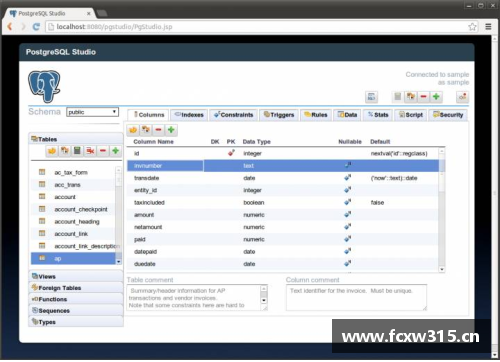Click the red minus icon in the top-right toolbar
The image size is (500, 362).
point(423,97)
